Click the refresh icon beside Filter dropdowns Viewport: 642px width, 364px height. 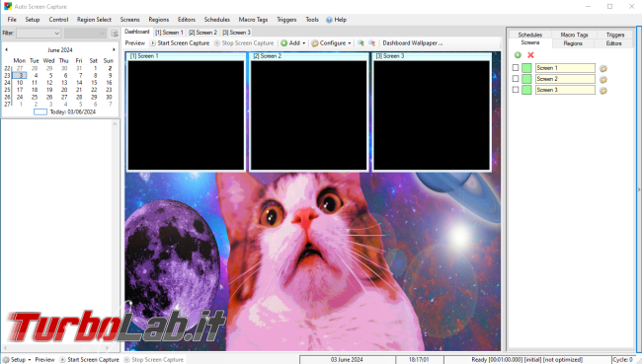coord(115,34)
